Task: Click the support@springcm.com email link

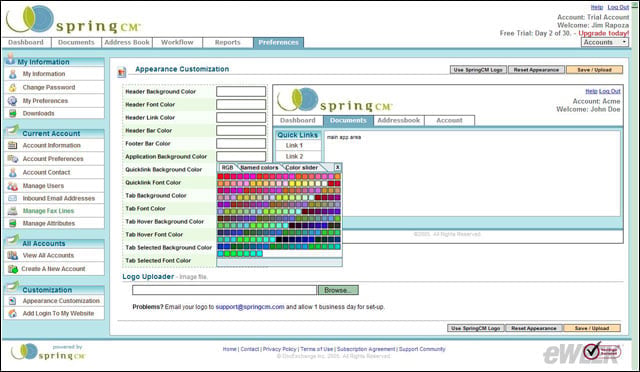Action: click(250, 307)
